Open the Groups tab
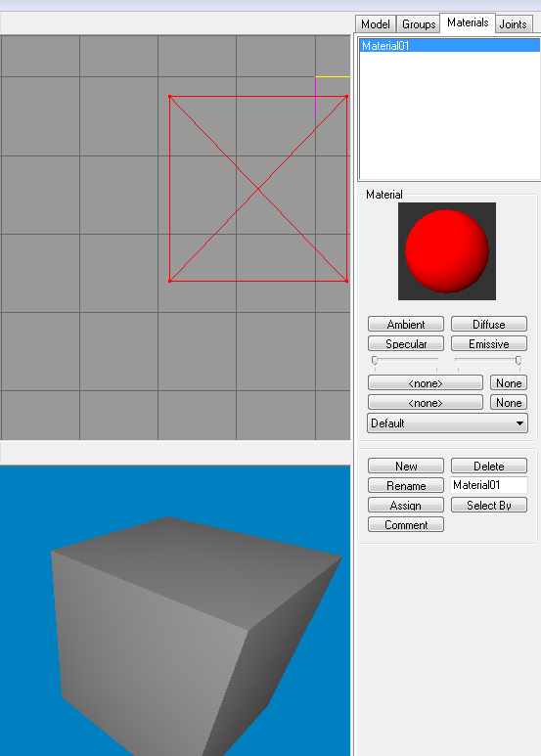This screenshot has height=756, width=541. [x=419, y=24]
